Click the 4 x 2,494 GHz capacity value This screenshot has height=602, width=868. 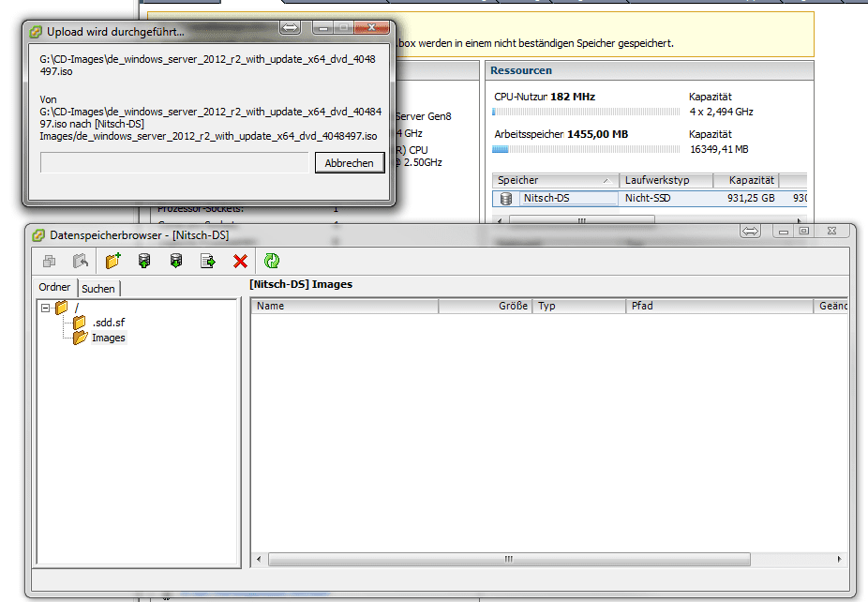722,112
